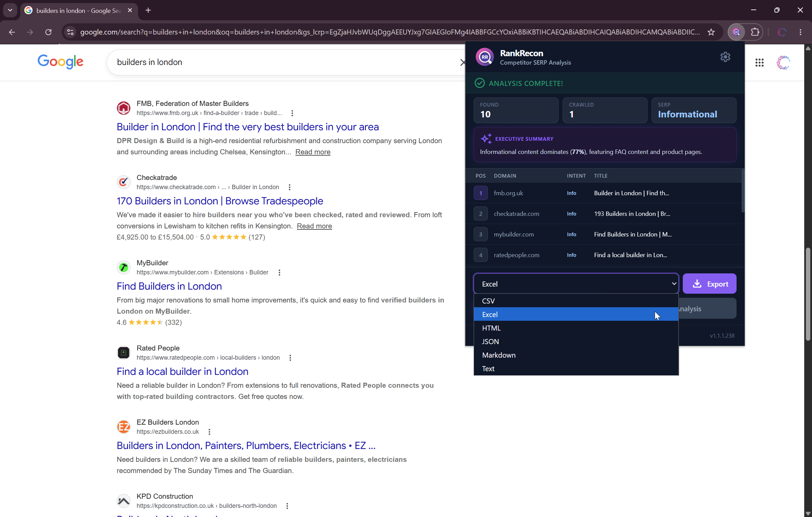The height and width of the screenshot is (517, 812).
Task: Click the RankRecon extension icon in toolbar
Action: tap(737, 32)
